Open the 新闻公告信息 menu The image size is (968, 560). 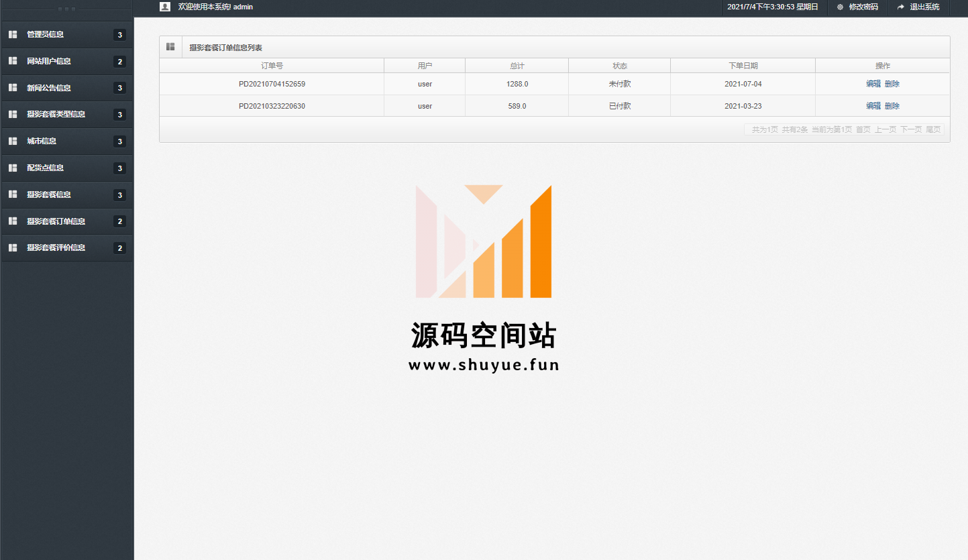[x=67, y=88]
